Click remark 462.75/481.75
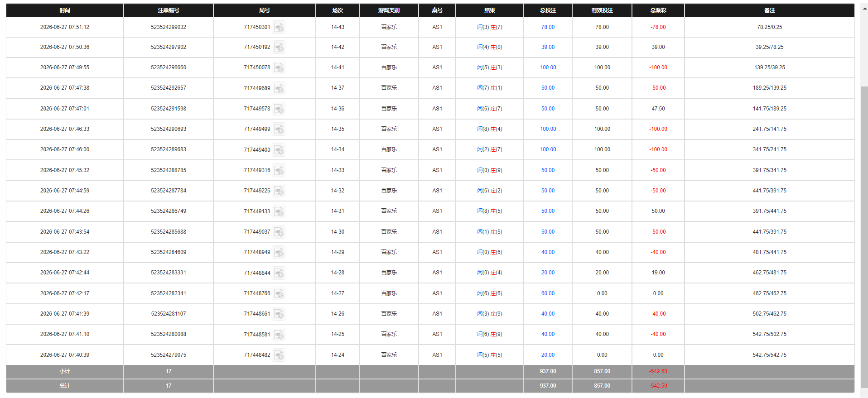Image resolution: width=868 pixels, height=398 pixels. [769, 273]
